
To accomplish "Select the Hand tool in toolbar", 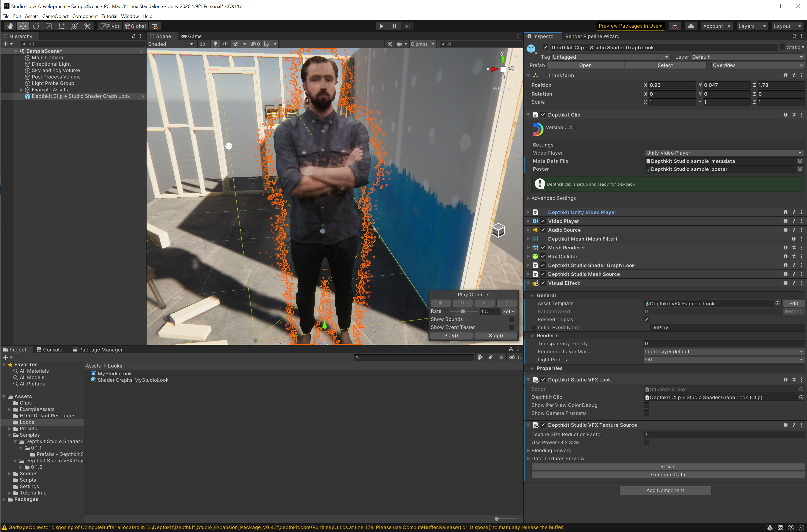I will pos(10,26).
